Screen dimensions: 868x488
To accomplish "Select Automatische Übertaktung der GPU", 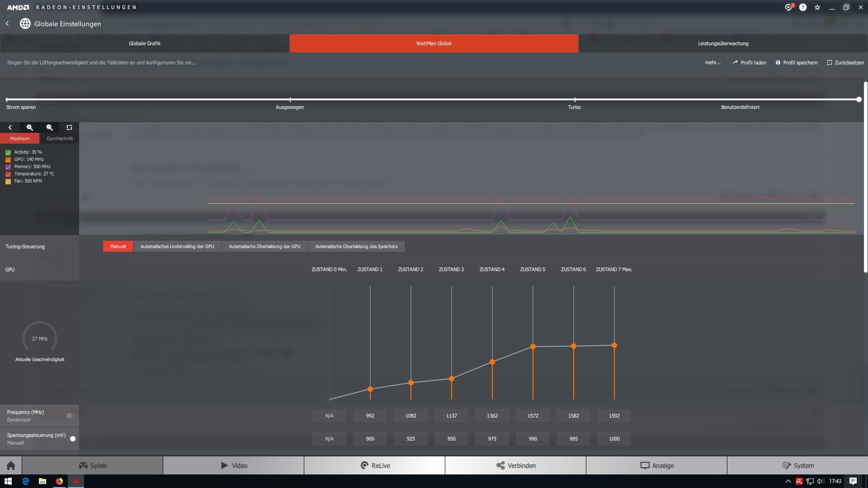I will coord(264,246).
